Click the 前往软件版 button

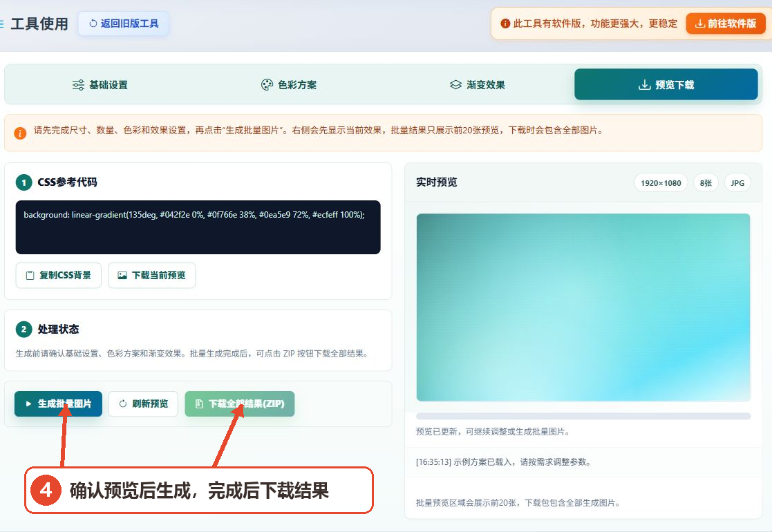pos(726,23)
